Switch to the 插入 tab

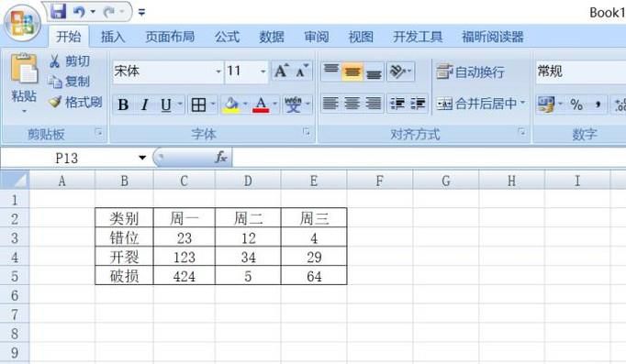113,37
